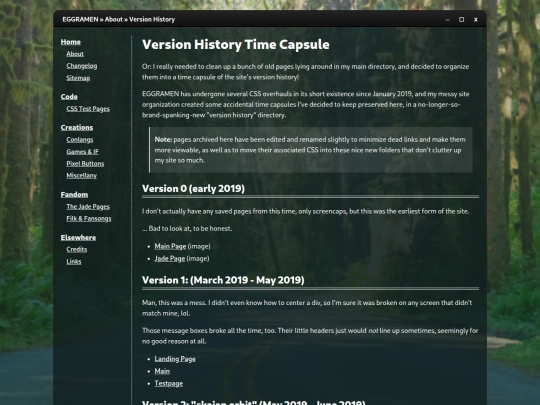Open the Version 1 Testpage link

click(168, 383)
